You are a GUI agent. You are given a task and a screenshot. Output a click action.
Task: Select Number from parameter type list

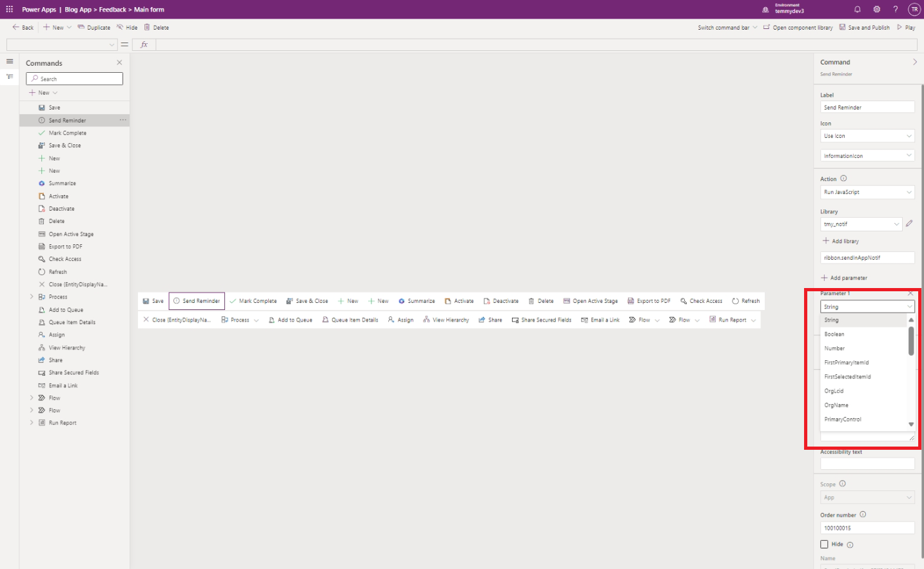point(864,348)
